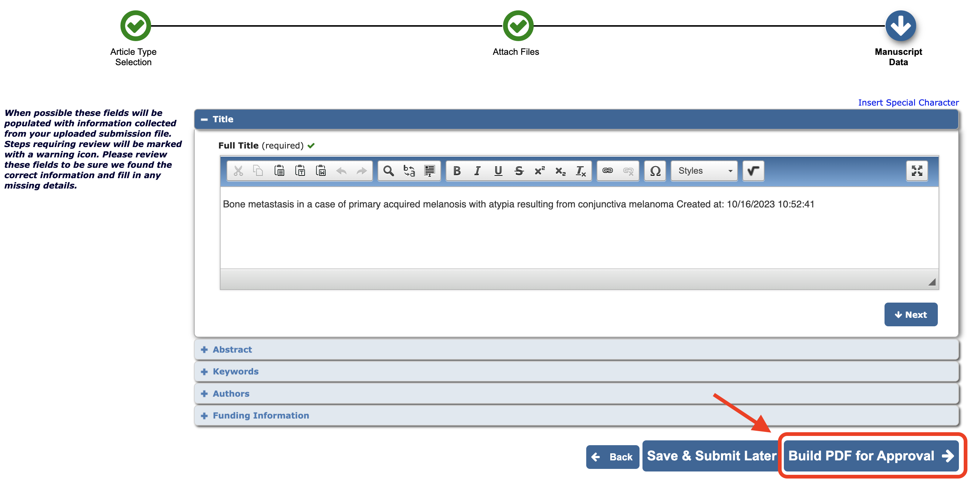This screenshot has height=480, width=980.
Task: Expand the Authors section
Action: (576, 394)
